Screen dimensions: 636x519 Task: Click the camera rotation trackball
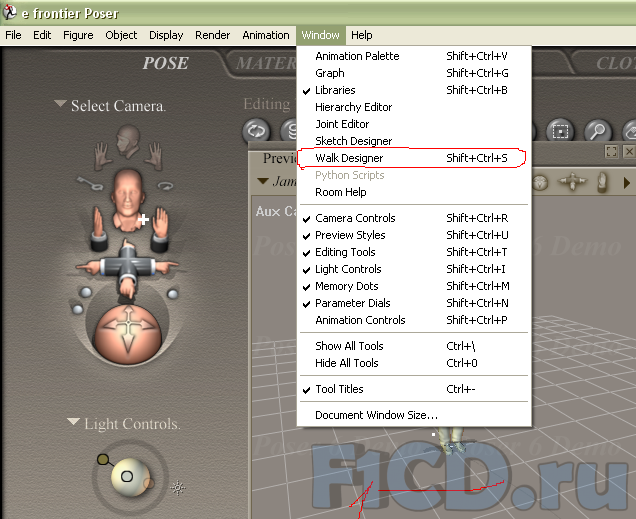coord(128,333)
